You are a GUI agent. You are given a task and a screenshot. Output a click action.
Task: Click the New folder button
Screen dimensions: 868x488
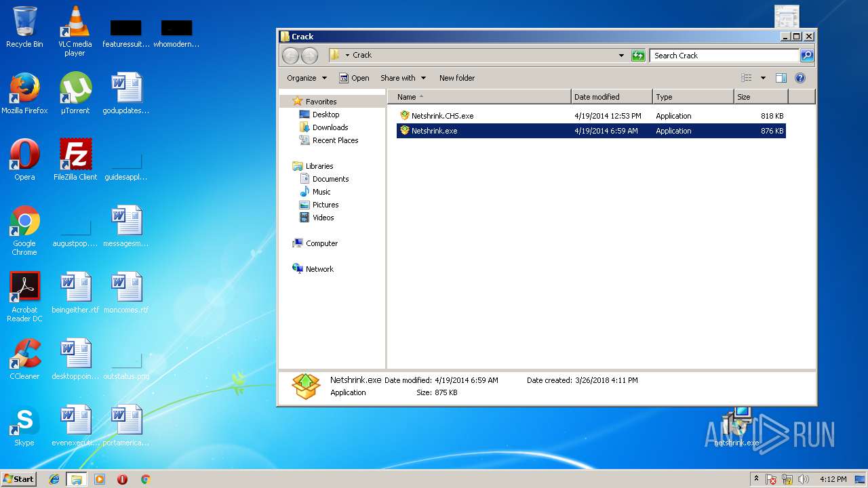click(x=457, y=78)
